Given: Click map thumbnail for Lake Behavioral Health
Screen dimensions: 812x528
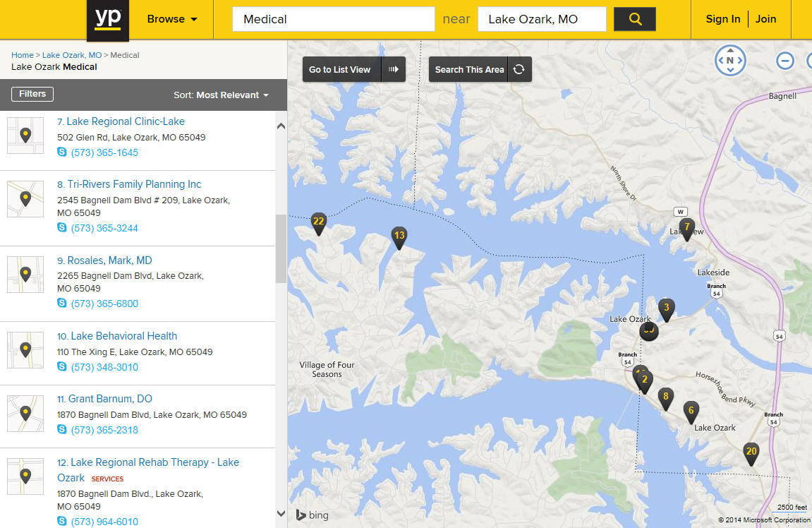Looking at the screenshot, I should click(25, 350).
